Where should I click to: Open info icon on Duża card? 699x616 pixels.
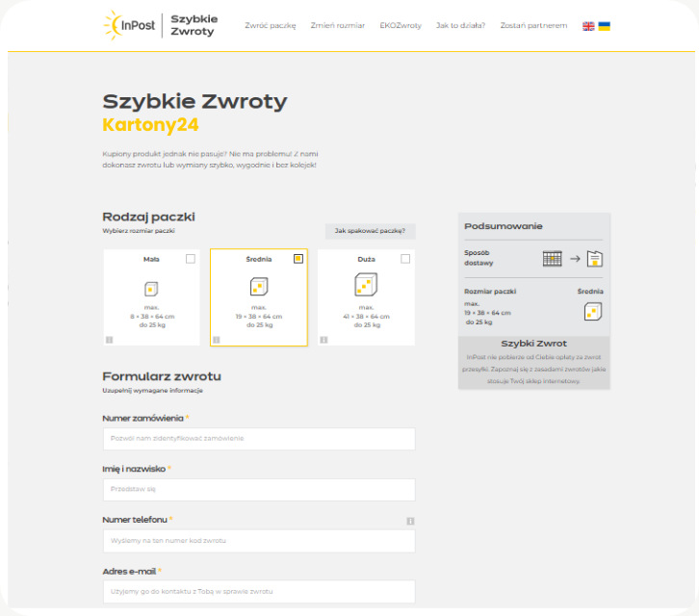click(324, 340)
